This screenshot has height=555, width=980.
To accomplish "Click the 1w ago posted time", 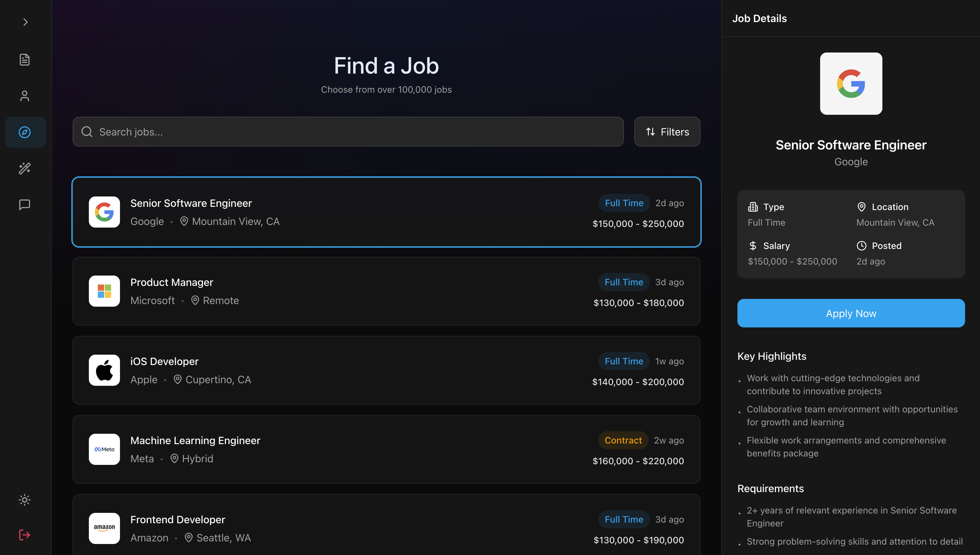I will tap(670, 361).
